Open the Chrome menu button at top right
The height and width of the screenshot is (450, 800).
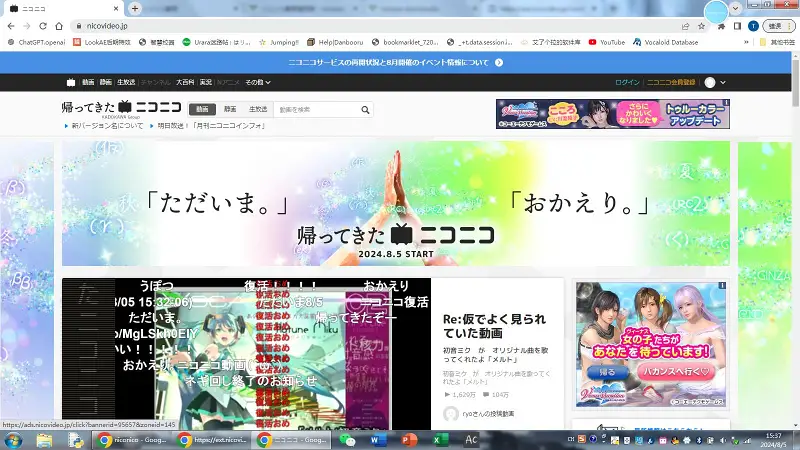click(x=779, y=26)
